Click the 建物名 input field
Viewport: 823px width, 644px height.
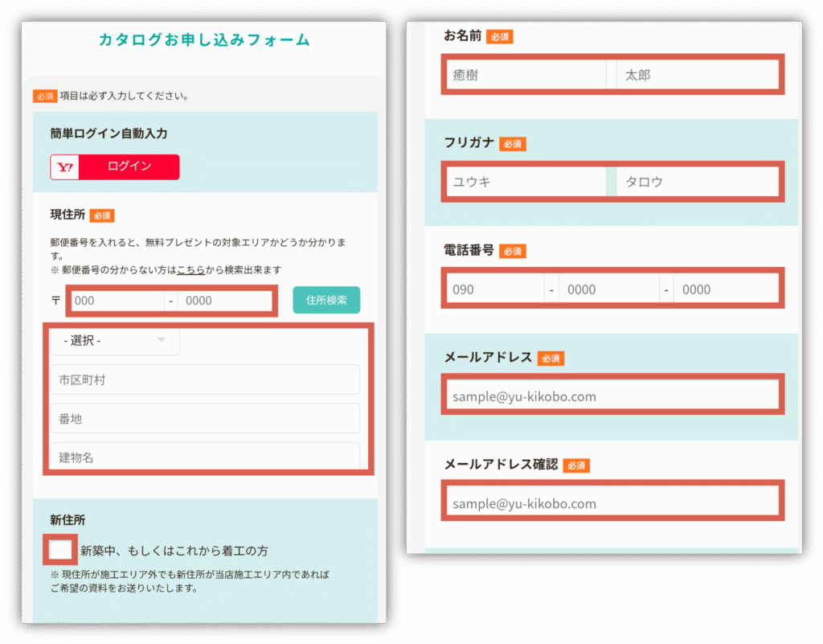[205, 457]
